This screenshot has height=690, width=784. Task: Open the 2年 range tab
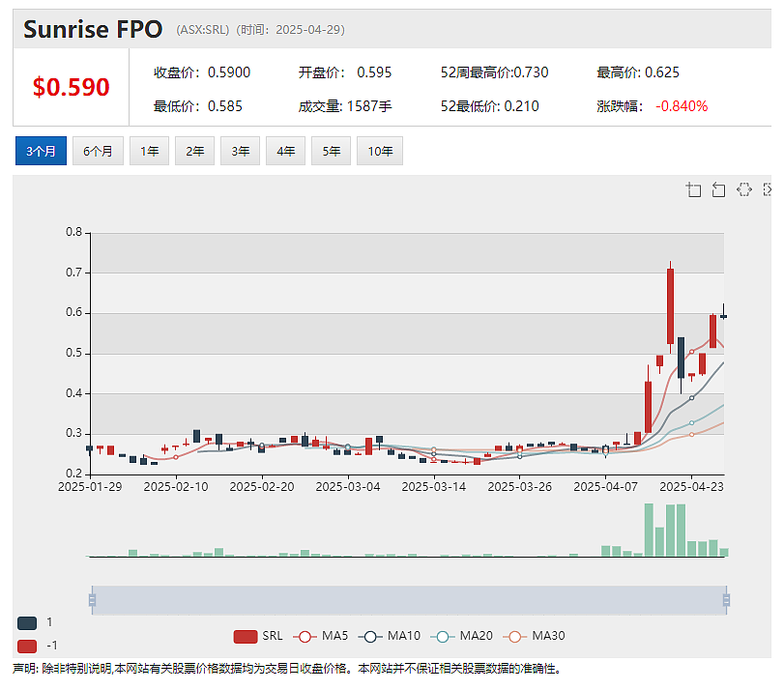click(195, 151)
